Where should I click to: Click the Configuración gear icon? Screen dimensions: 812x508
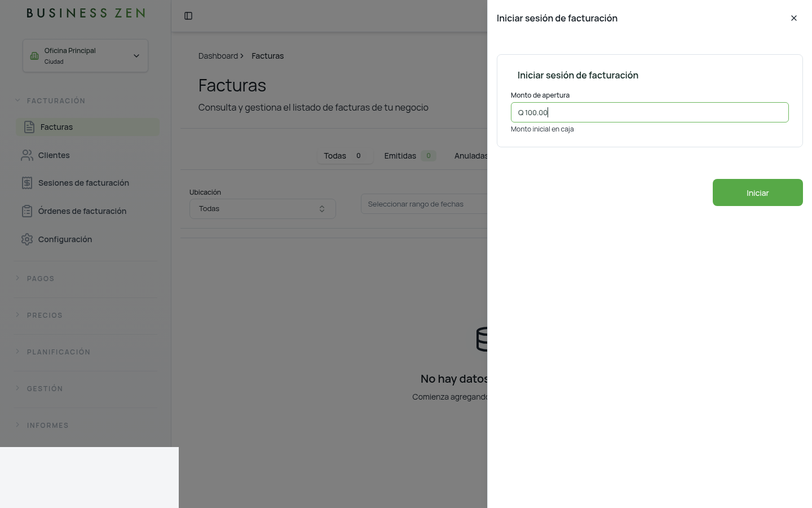[27, 239]
